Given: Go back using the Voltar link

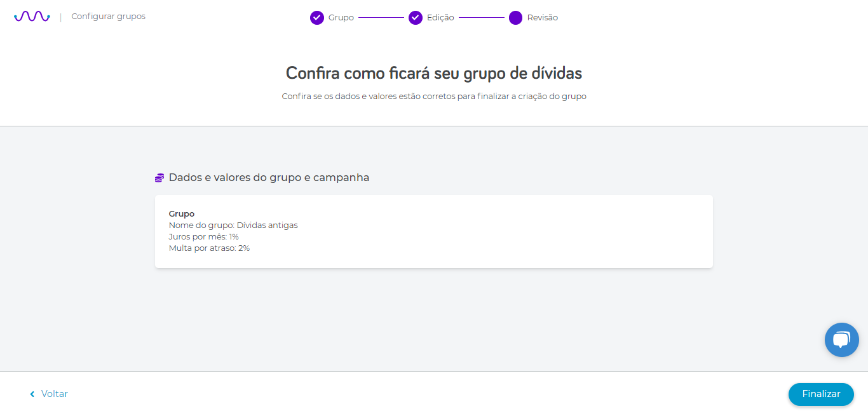Looking at the screenshot, I should [55, 394].
